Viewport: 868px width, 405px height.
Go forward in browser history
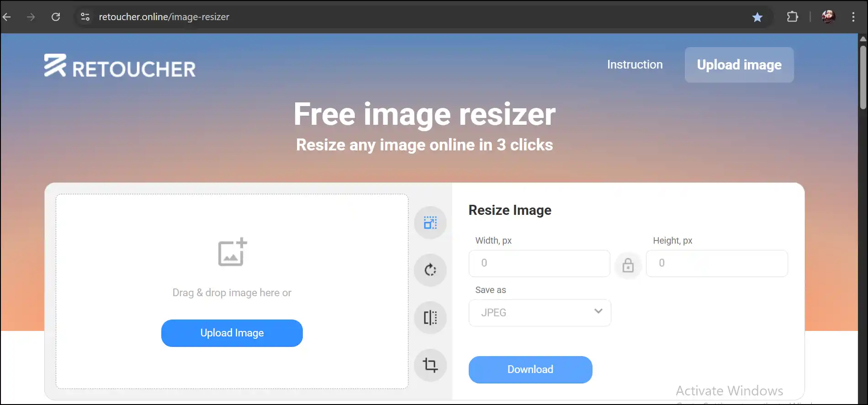31,17
